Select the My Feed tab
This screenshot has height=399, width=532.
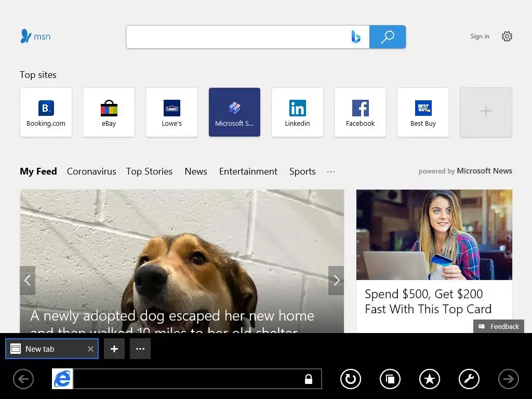(x=38, y=171)
